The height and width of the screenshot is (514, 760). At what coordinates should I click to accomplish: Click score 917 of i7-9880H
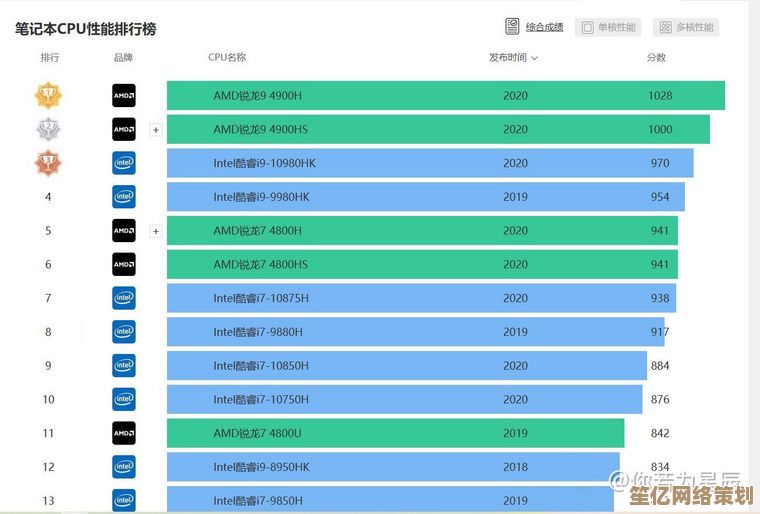pos(660,332)
